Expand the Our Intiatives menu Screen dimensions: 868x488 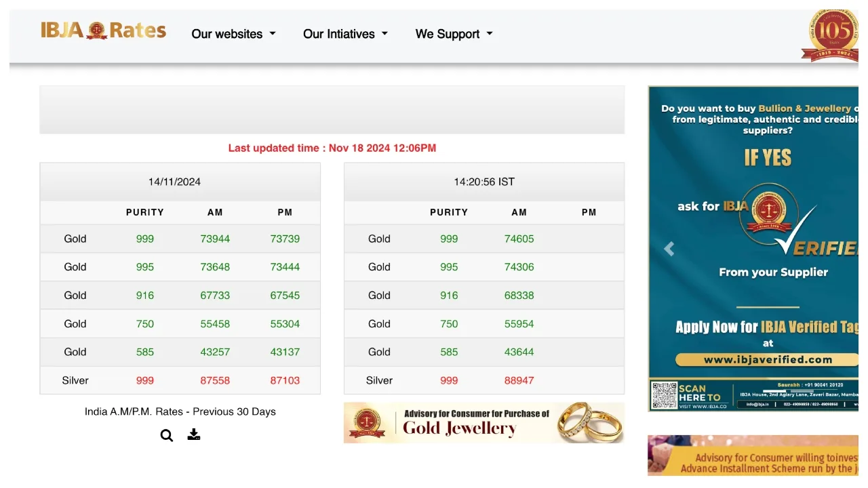click(x=345, y=34)
